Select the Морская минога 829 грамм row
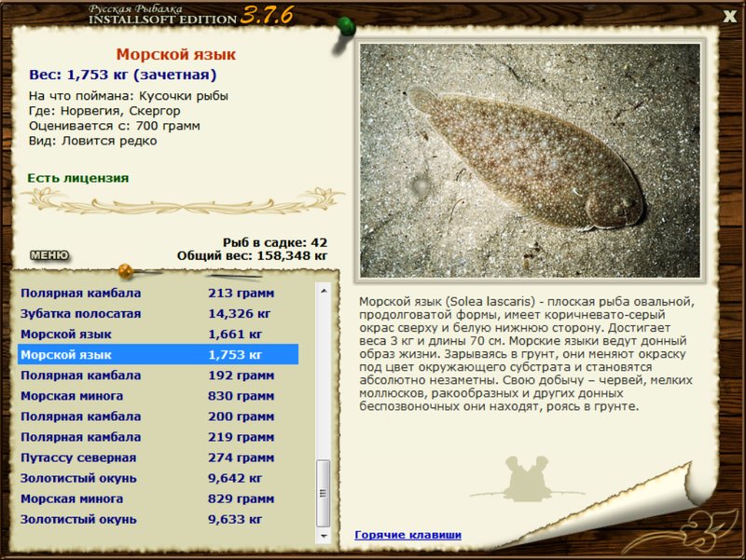The image size is (746, 560). [x=158, y=499]
